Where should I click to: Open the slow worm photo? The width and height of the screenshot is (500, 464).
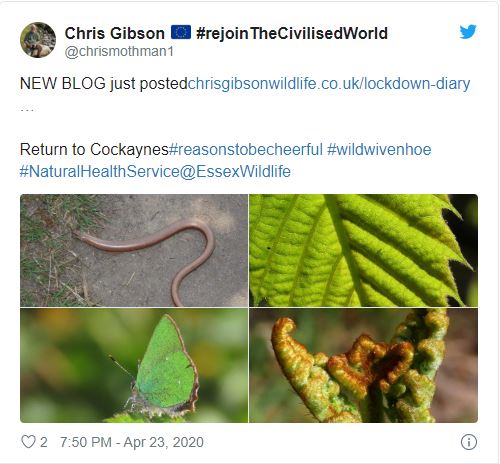pyautogui.click(x=134, y=250)
